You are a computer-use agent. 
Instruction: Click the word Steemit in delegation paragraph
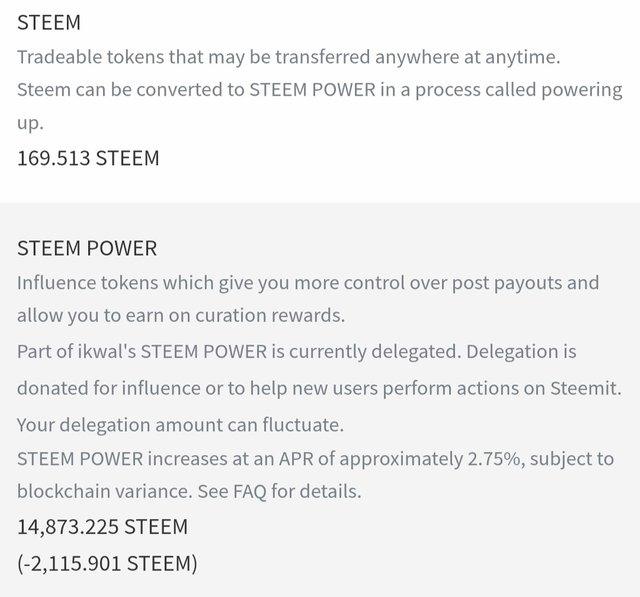tap(586, 388)
